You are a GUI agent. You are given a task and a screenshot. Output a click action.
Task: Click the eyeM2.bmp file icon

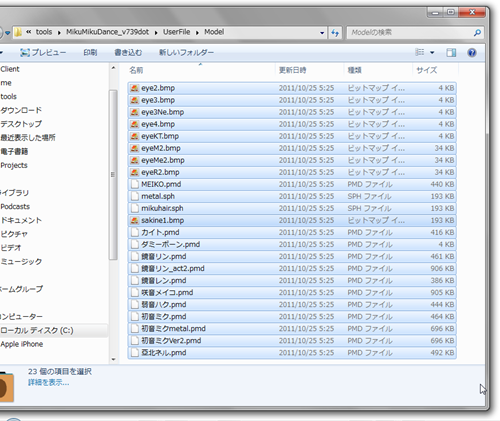point(134,148)
